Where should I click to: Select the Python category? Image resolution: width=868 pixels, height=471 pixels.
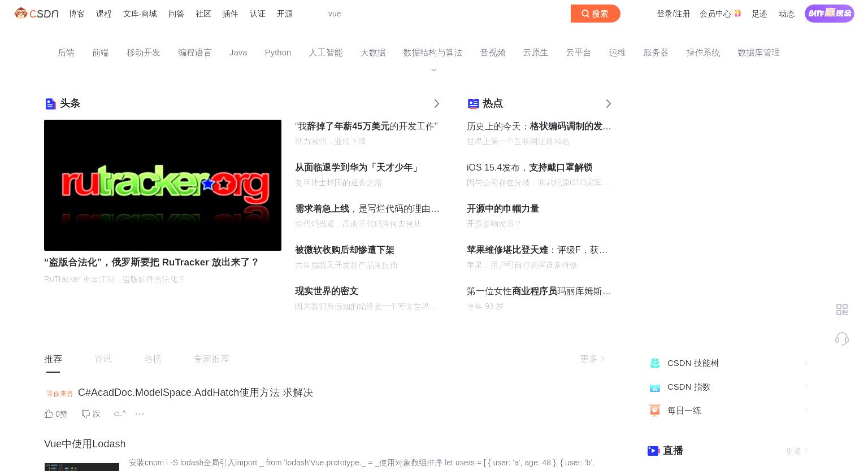point(278,53)
